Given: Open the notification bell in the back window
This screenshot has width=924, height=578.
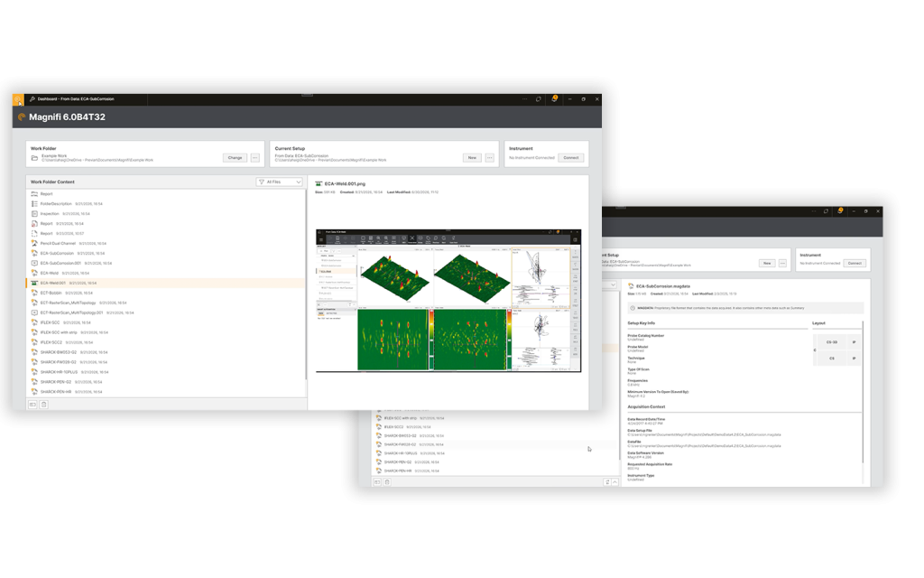Looking at the screenshot, I should [840, 210].
